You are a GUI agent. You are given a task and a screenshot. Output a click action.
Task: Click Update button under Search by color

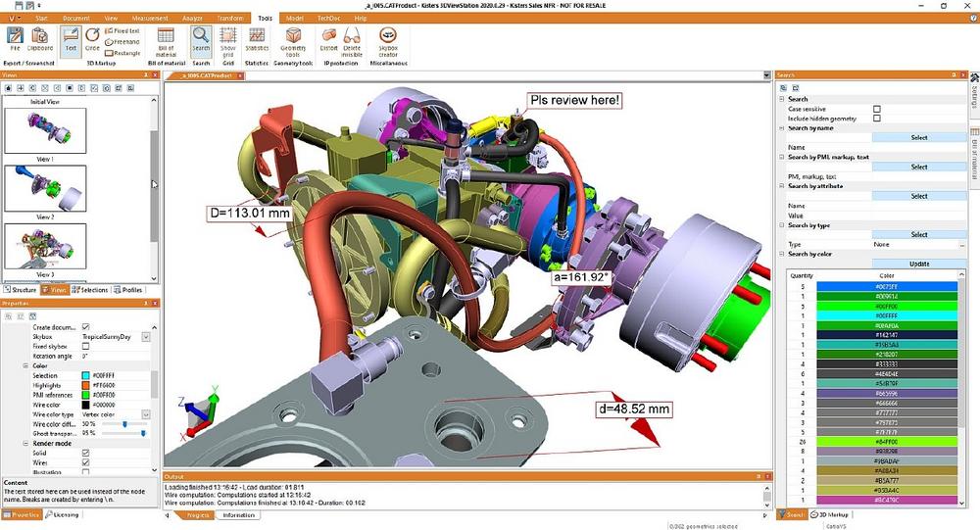point(919,264)
